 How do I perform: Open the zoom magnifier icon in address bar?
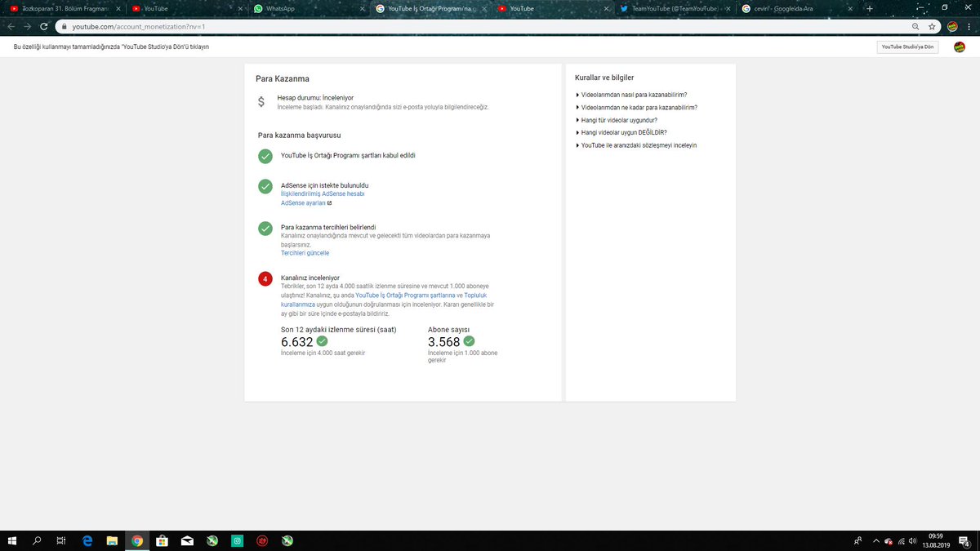[x=916, y=26]
